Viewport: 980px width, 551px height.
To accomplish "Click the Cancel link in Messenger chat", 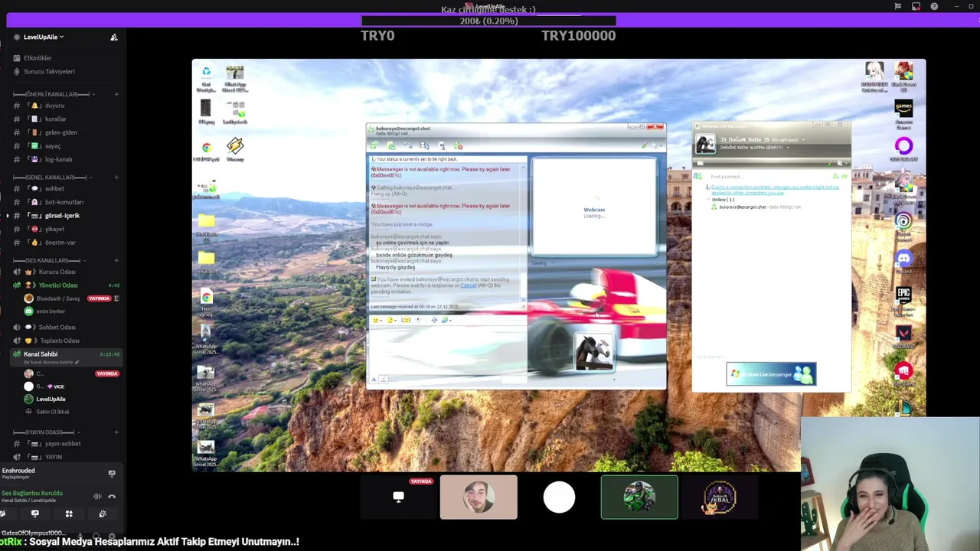I will 468,285.
